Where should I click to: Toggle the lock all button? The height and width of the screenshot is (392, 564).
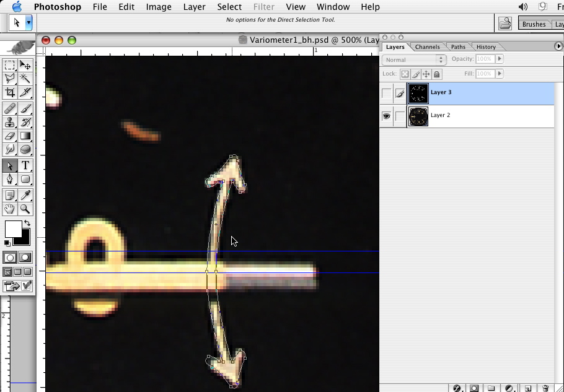437,74
